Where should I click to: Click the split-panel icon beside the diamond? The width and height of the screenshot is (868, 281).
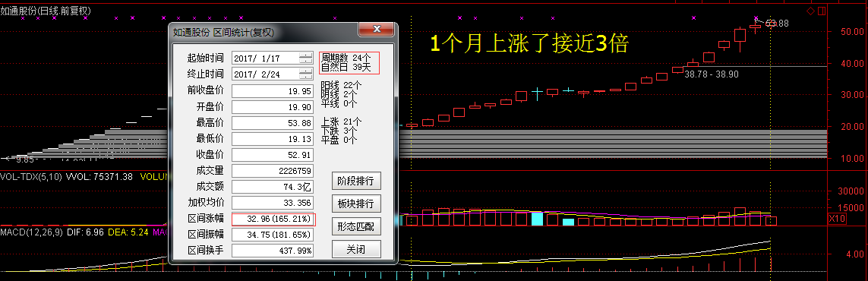point(821,11)
